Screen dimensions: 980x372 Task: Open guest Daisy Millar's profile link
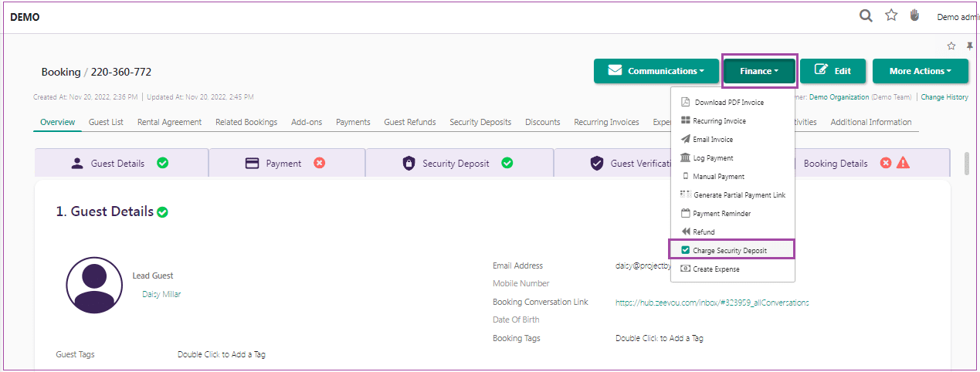[161, 294]
